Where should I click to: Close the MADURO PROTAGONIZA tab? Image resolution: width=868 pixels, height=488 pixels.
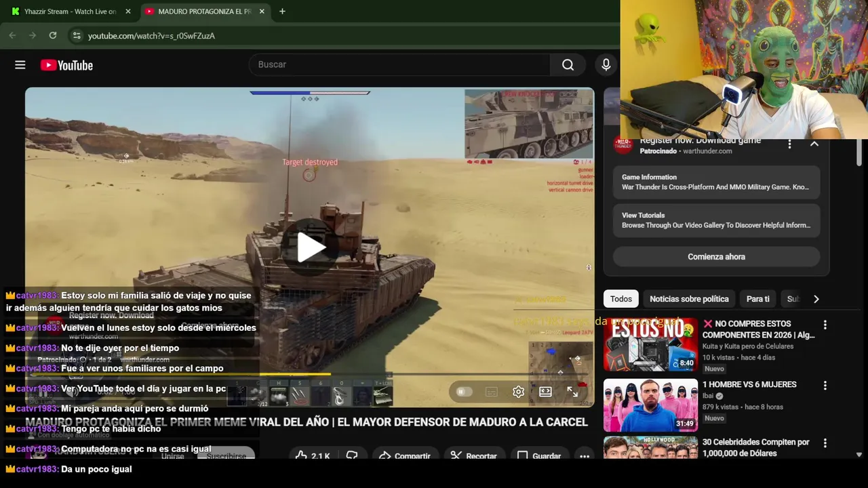[x=262, y=12]
